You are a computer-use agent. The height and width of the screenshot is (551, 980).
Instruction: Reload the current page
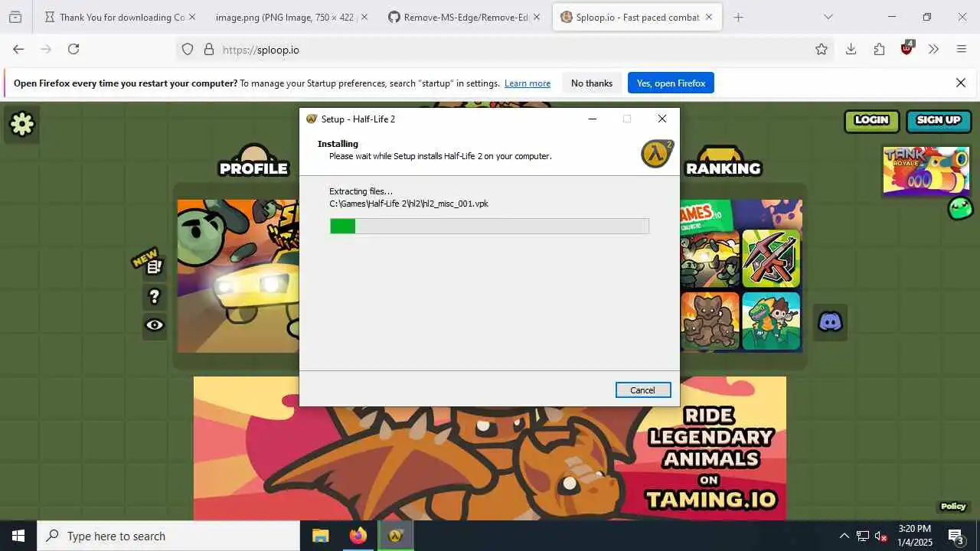pyautogui.click(x=73, y=49)
